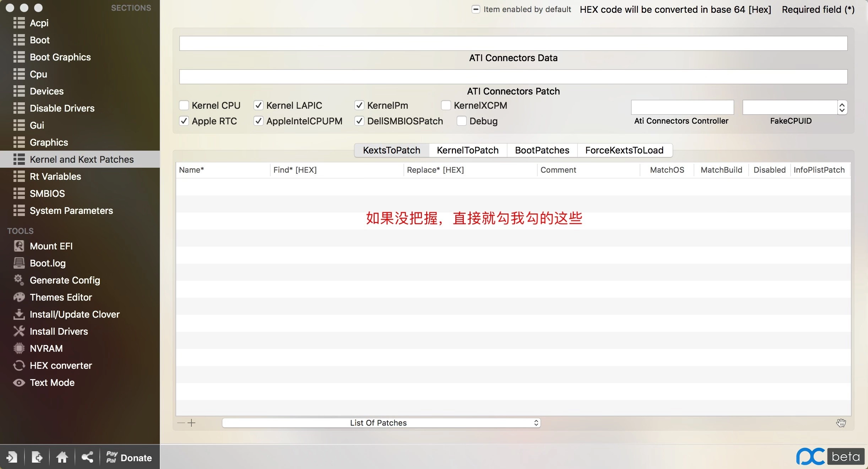Click the share icon in bottom bar

tap(87, 457)
